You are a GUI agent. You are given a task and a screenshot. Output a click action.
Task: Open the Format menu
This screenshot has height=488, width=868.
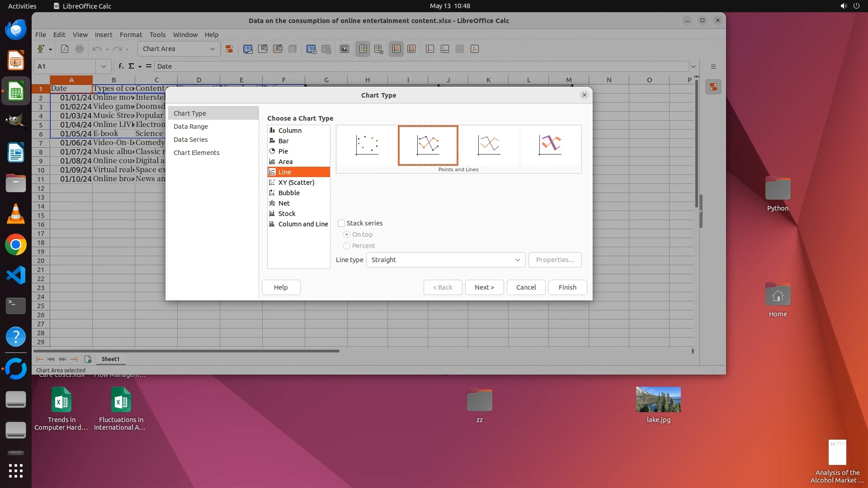pyautogui.click(x=131, y=35)
